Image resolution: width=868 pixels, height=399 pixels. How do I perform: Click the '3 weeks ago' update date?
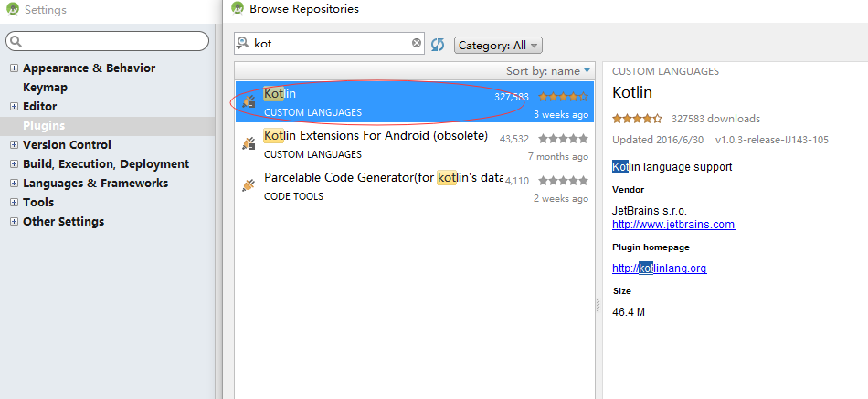point(561,114)
